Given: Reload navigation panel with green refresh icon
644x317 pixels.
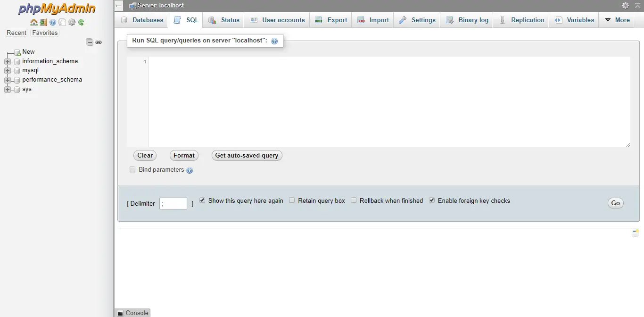Looking at the screenshot, I should coord(81,22).
